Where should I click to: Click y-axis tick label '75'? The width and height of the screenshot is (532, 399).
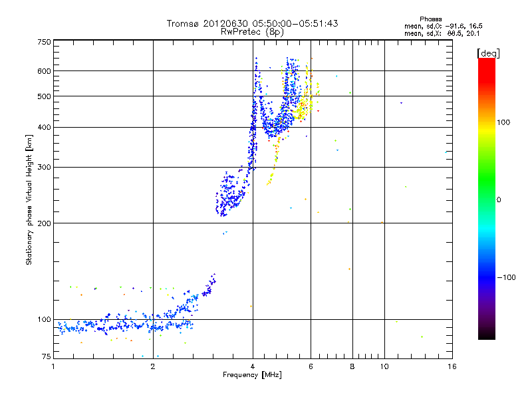pos(46,356)
